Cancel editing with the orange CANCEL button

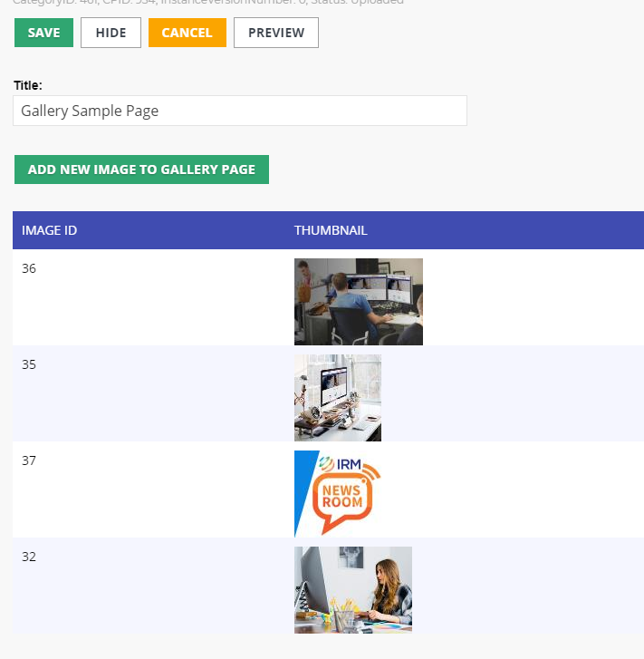(187, 33)
